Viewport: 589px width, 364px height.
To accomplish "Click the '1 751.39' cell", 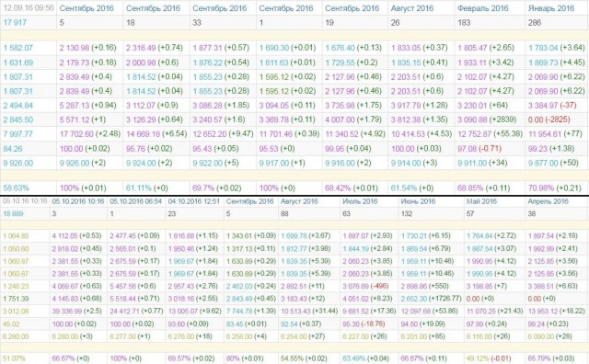I will [16, 299].
